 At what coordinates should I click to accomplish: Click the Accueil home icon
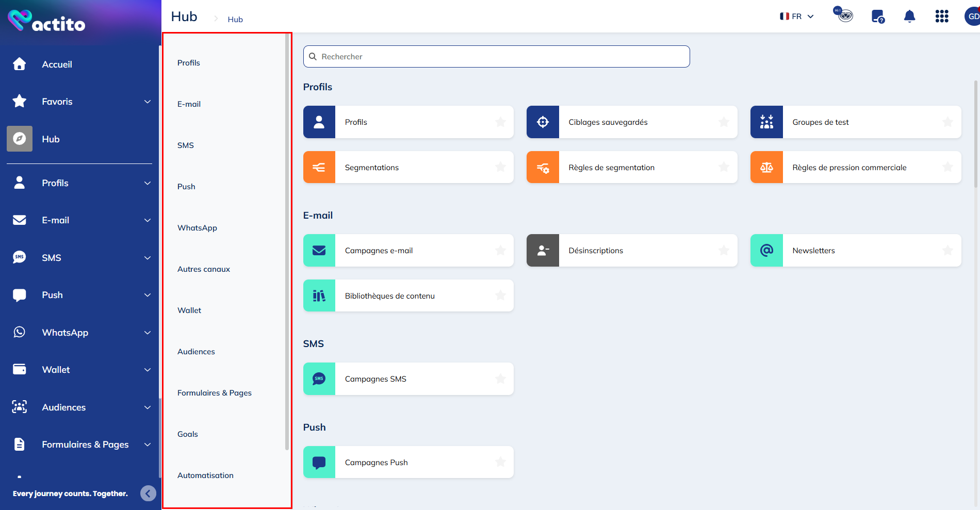19,64
